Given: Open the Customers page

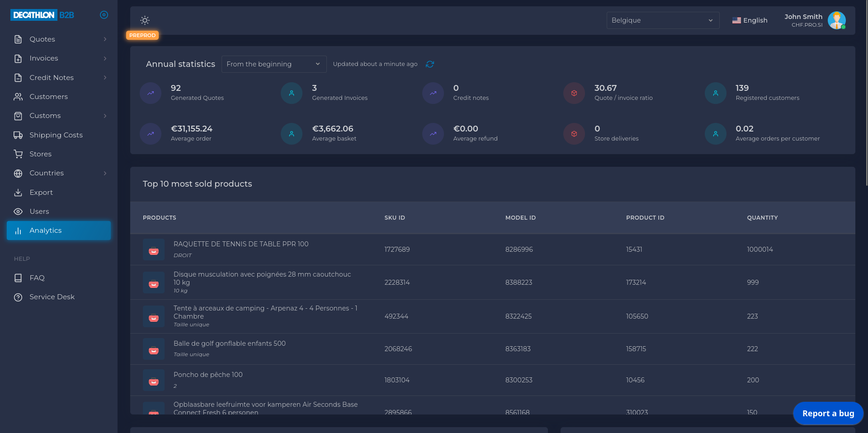Looking at the screenshot, I should [48, 97].
